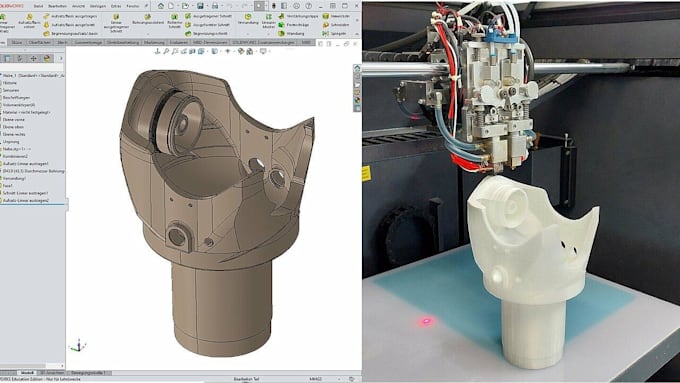Open DimXpertManager crosshair tab in left panel
680x383 pixels.
coord(33,58)
